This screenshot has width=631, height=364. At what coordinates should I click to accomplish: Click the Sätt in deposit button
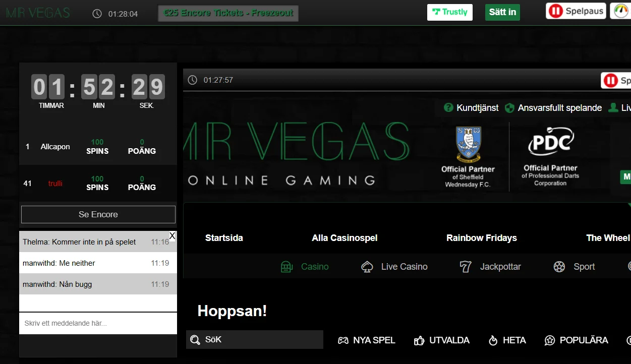point(502,12)
